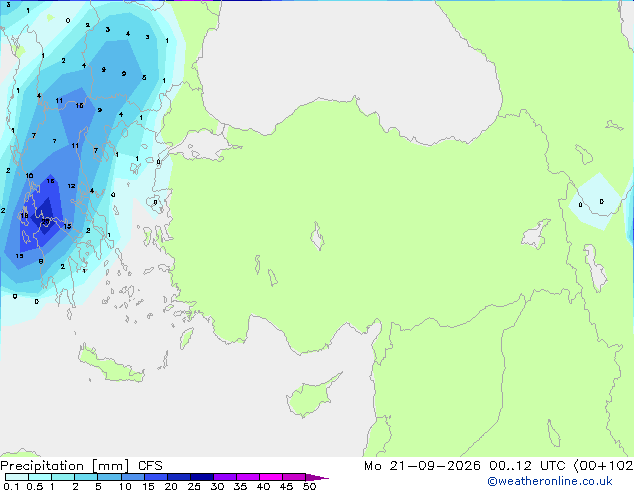Click the island of Cyprus on the map

(311, 396)
